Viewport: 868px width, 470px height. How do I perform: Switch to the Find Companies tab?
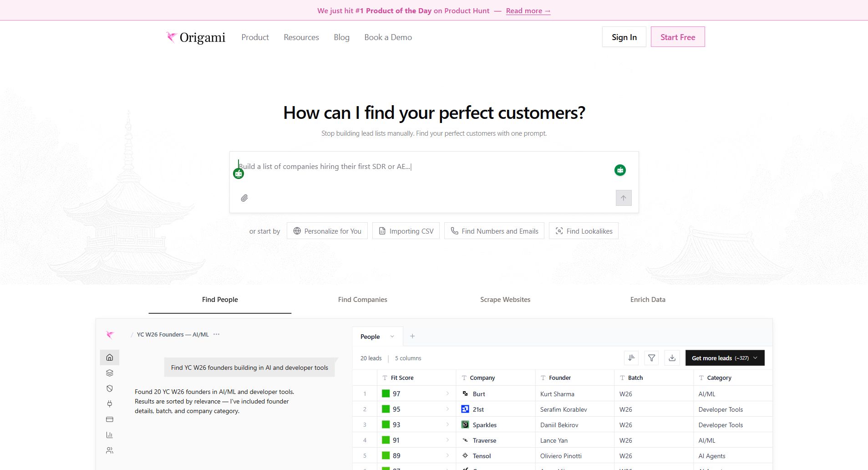[363, 300]
